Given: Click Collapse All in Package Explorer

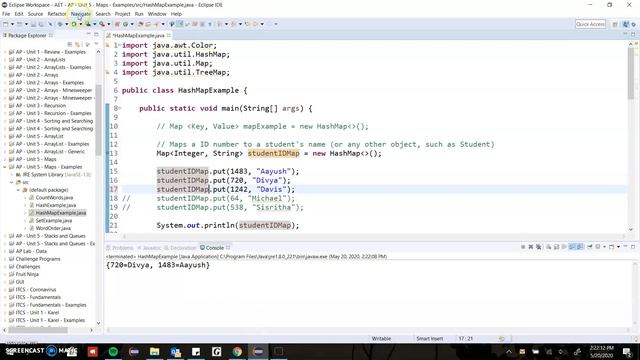Looking at the screenshot, I should (70, 44).
